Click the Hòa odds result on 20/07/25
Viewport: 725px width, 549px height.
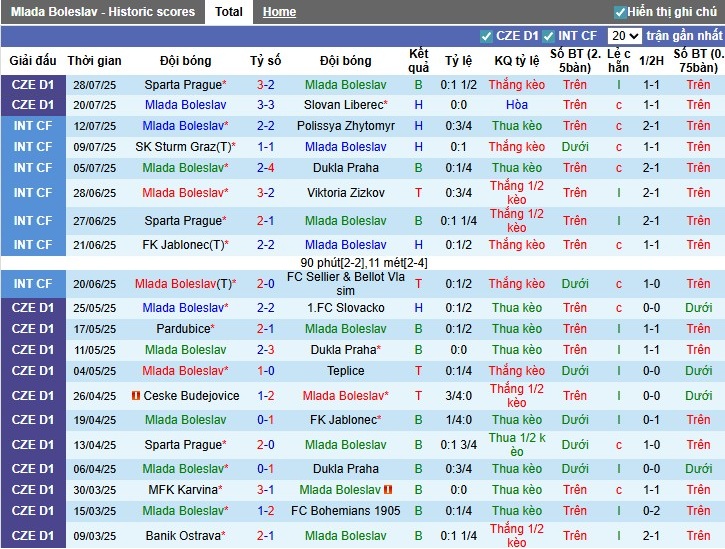pos(517,105)
